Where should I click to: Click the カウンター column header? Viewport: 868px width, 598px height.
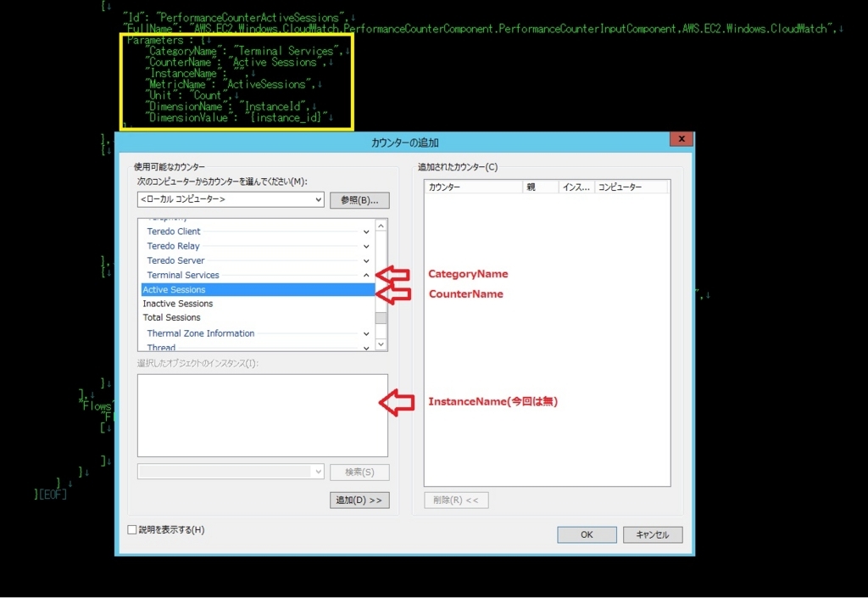pyautogui.click(x=473, y=187)
